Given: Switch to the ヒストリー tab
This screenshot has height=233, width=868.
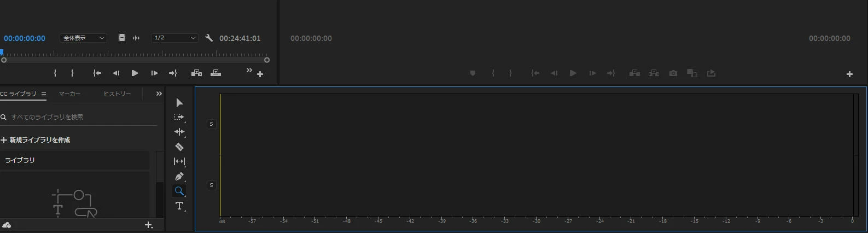Looking at the screenshot, I should click(117, 94).
